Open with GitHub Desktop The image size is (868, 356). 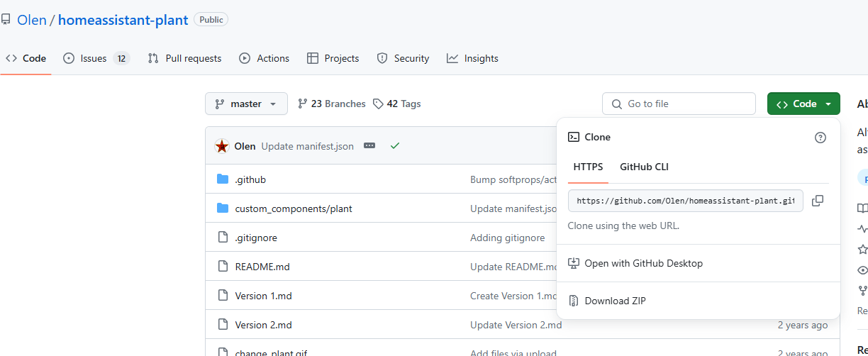tap(643, 263)
